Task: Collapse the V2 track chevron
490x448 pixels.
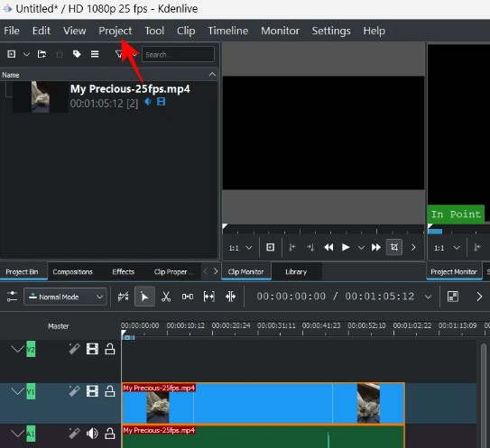Action: pos(17,349)
